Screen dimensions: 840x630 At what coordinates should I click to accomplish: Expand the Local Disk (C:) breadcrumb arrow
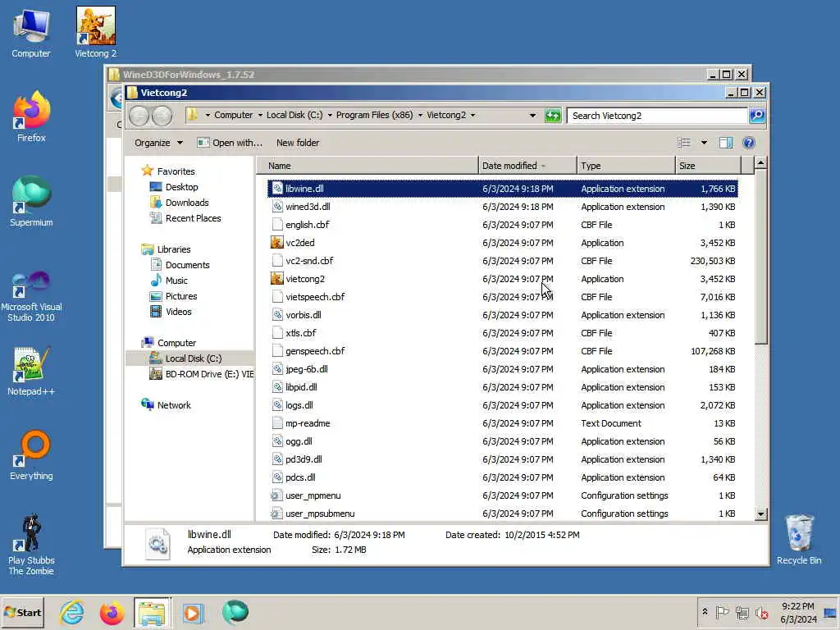(330, 115)
